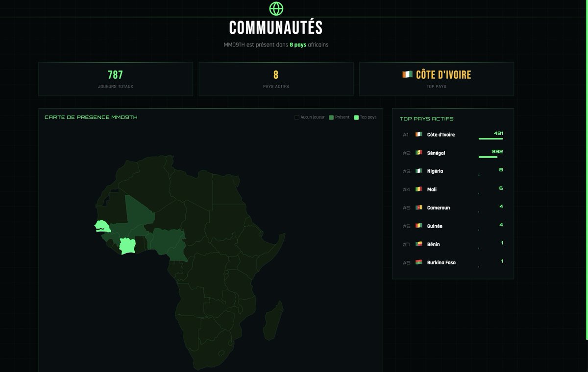This screenshot has height=372, width=588.
Task: Click the 'Aucun joueur' legend swatch
Action: click(x=297, y=117)
